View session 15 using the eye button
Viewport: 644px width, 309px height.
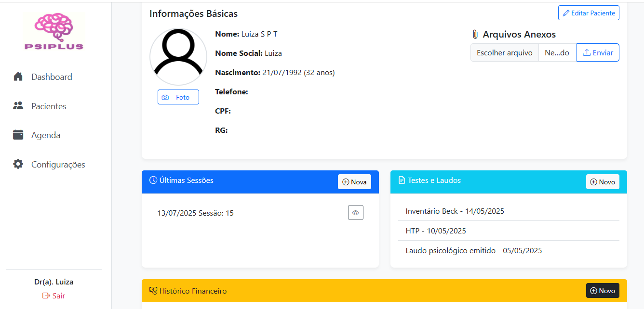pos(355,213)
